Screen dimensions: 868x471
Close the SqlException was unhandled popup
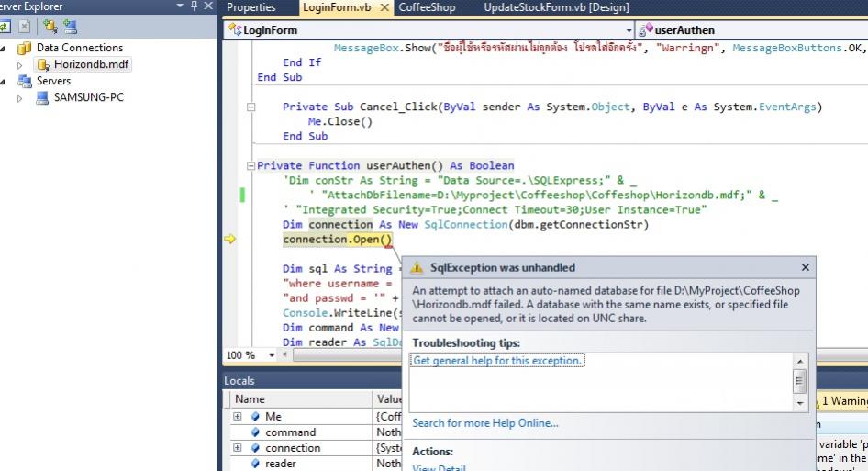pyautogui.click(x=806, y=268)
